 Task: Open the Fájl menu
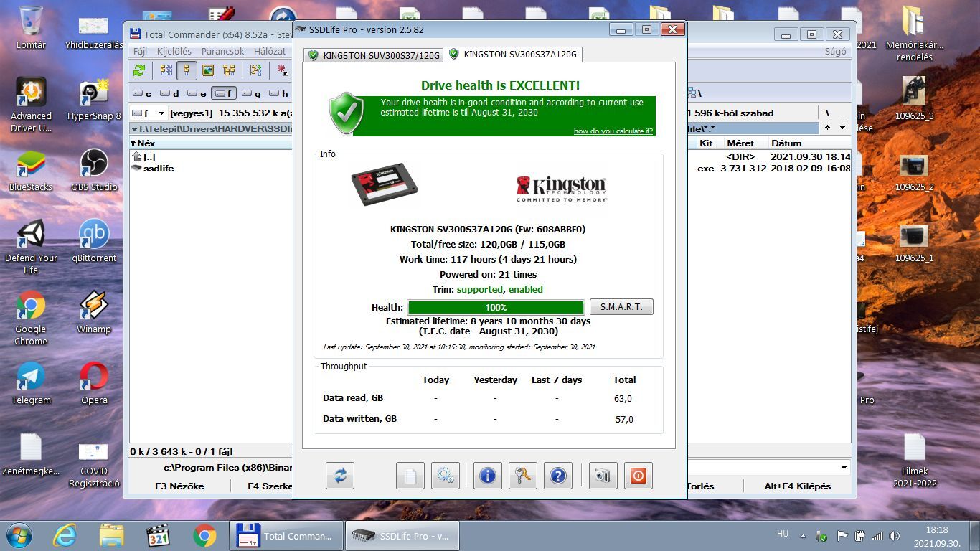coord(140,51)
